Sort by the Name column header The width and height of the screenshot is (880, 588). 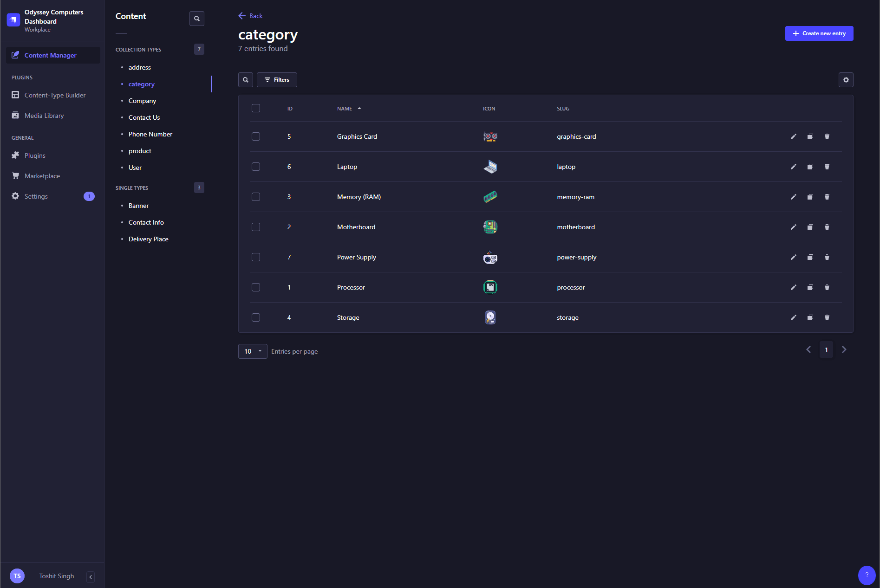[x=345, y=109]
